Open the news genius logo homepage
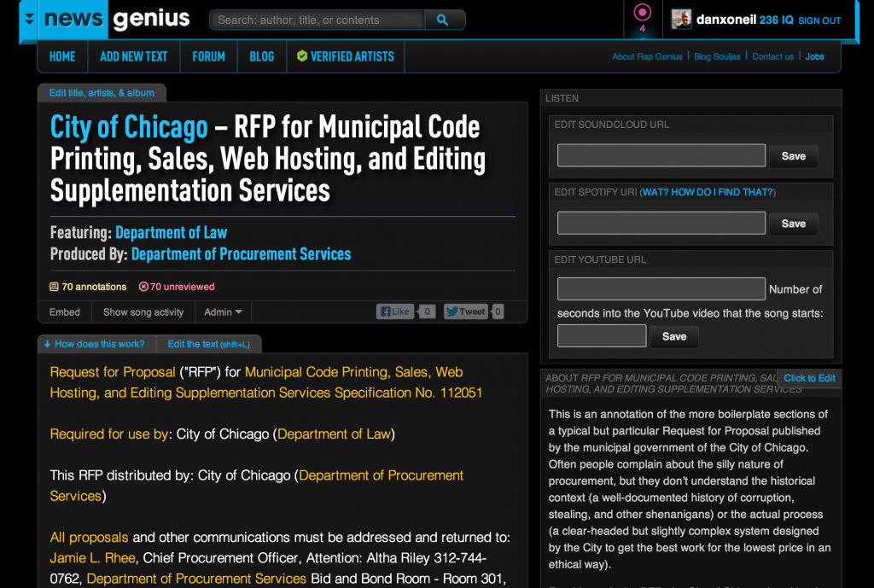Image resolution: width=874 pixels, height=588 pixels. point(117,19)
